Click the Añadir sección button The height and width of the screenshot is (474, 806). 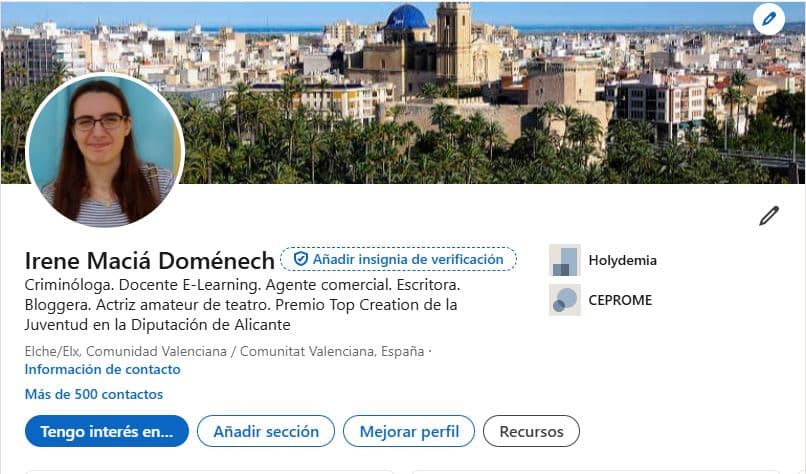pyautogui.click(x=266, y=431)
